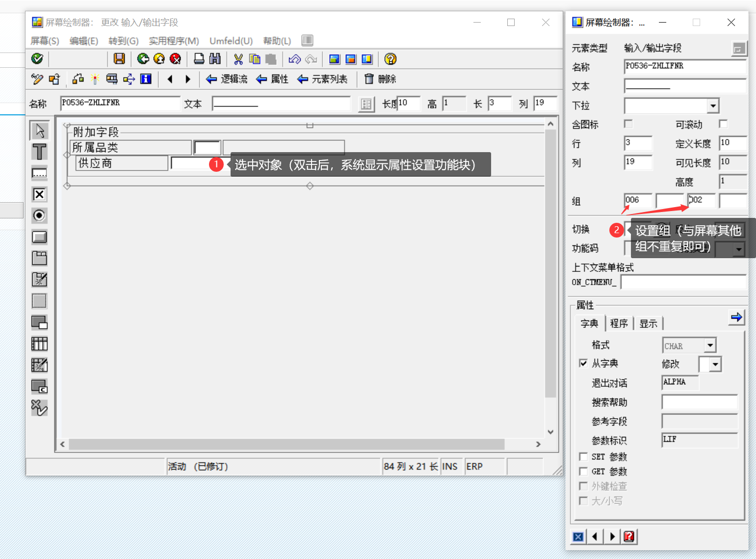Click the 属性 button with arrow

tap(273, 79)
